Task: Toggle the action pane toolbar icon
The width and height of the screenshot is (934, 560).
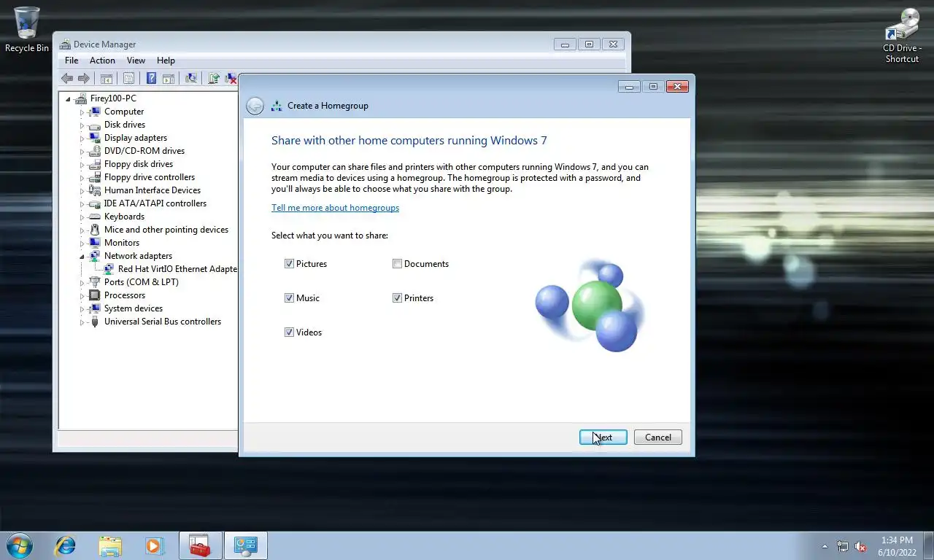Action: pos(169,78)
